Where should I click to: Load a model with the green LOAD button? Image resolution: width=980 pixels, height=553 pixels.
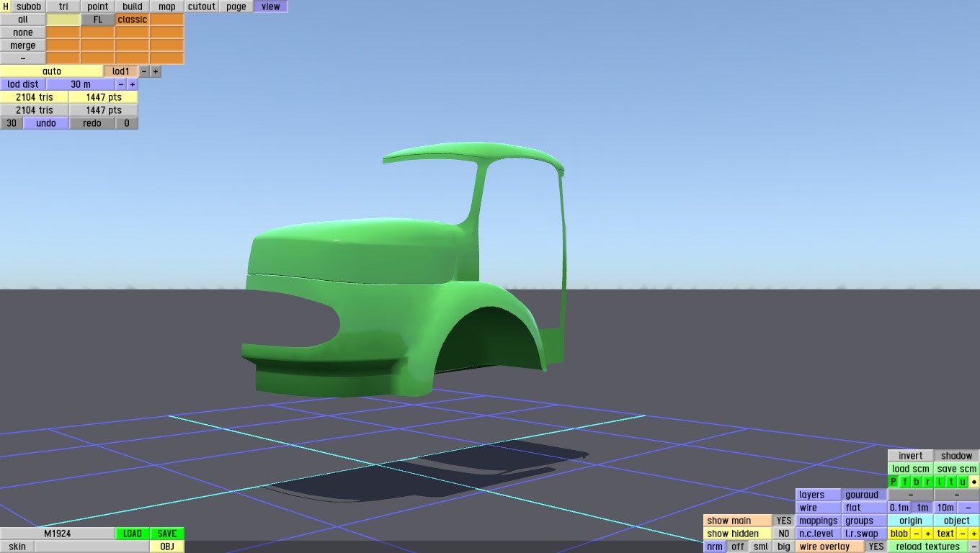tap(133, 534)
